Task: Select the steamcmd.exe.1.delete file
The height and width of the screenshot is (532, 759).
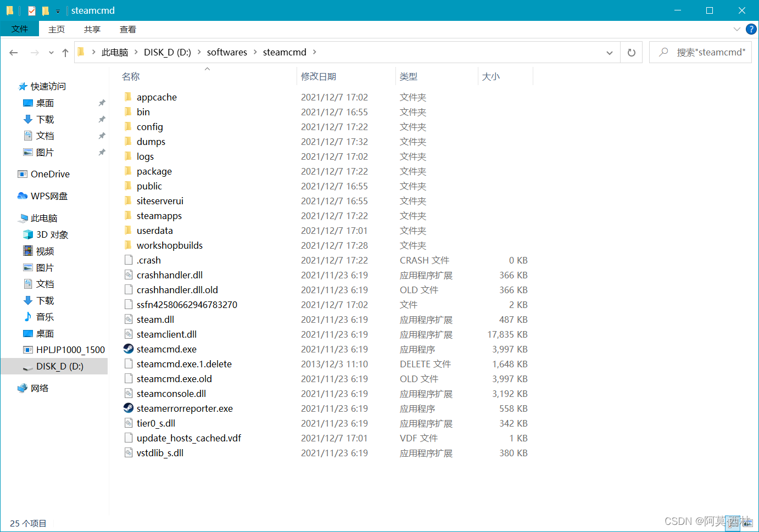Action: (184, 363)
